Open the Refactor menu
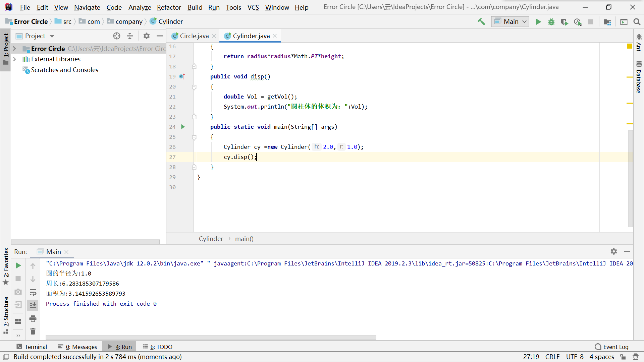644x362 pixels. 169,7
